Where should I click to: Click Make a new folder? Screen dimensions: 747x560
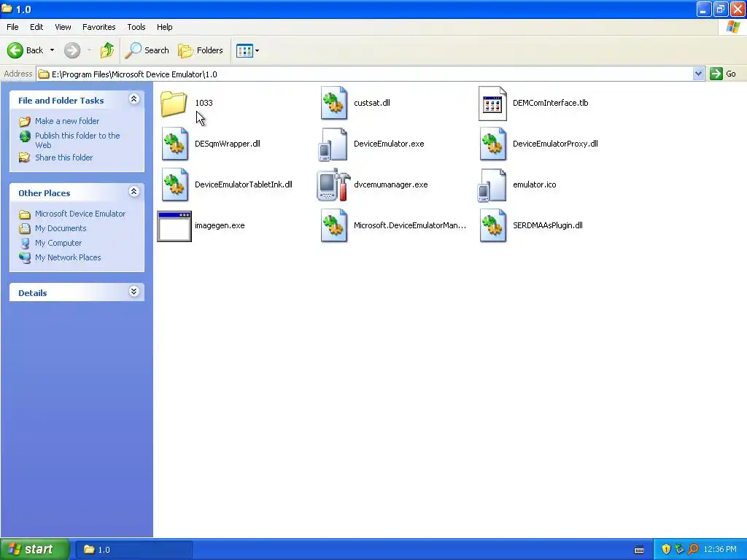point(67,121)
